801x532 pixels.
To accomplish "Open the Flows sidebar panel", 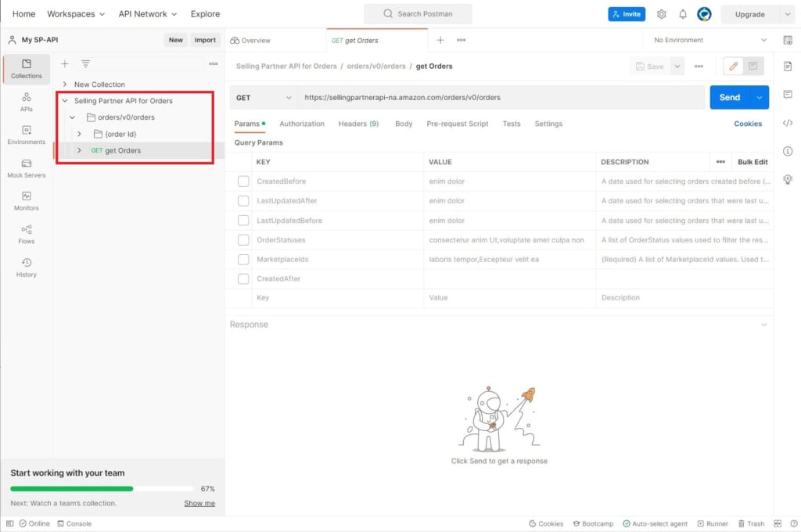I will (x=27, y=235).
